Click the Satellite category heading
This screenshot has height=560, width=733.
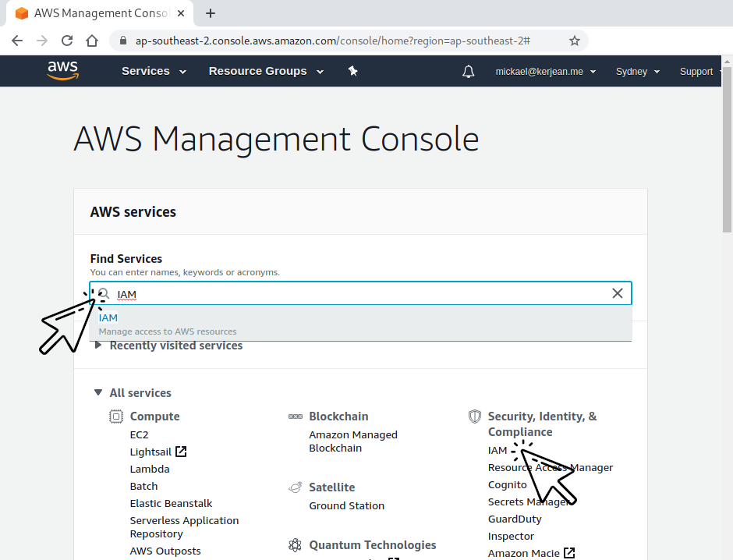(x=332, y=487)
